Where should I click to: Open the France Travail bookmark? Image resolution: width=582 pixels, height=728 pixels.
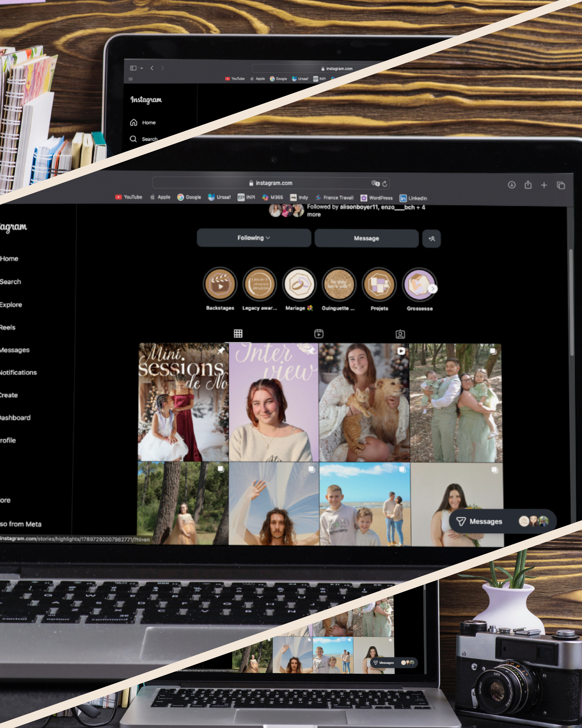[334, 198]
